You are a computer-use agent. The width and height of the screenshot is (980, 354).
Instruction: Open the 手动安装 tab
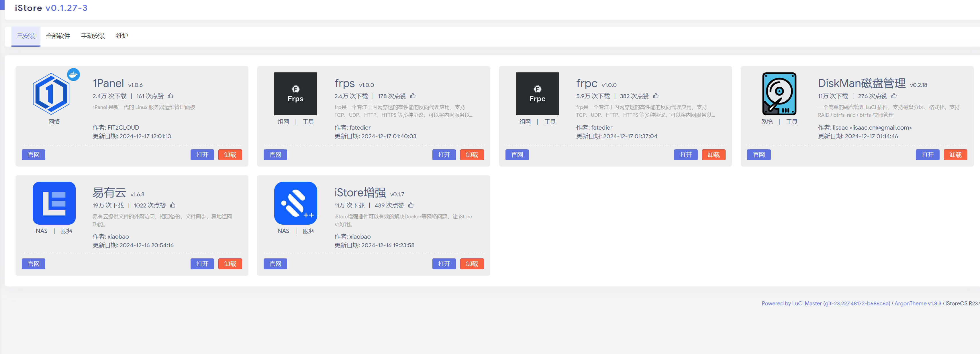pos(93,36)
